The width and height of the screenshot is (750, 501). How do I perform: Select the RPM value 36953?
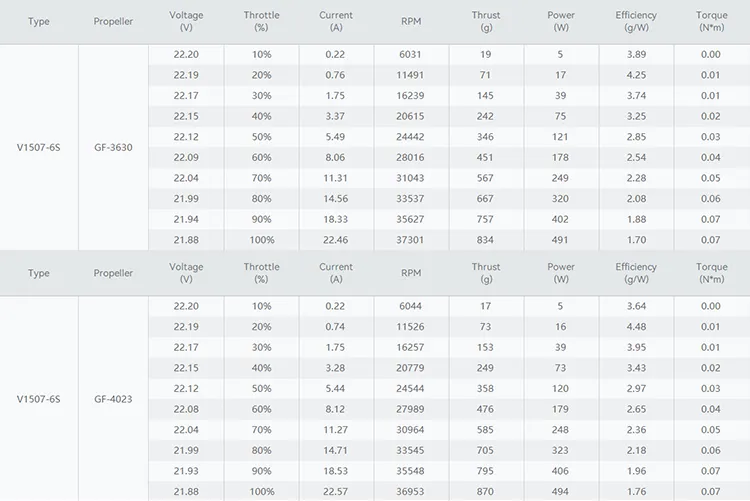click(x=410, y=491)
